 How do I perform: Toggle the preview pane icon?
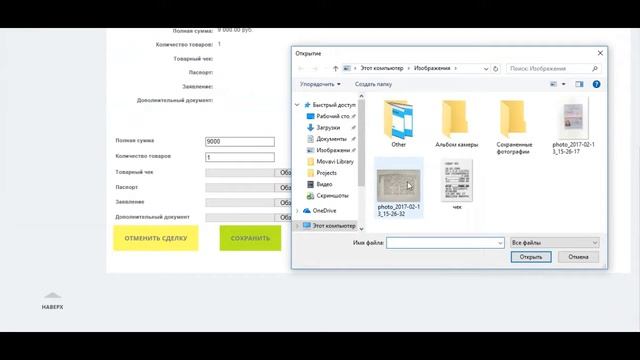point(579,84)
